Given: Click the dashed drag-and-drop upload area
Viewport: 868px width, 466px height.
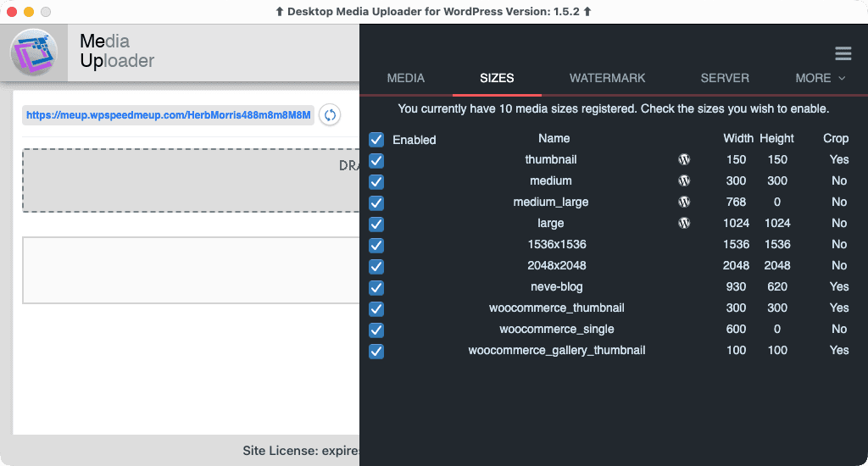Looking at the screenshot, I should tap(191, 180).
